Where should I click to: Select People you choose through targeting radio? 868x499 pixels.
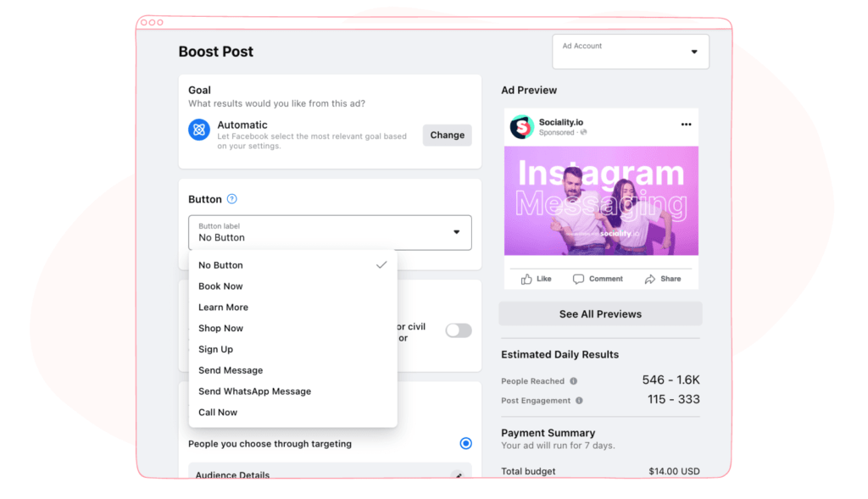[x=465, y=443]
